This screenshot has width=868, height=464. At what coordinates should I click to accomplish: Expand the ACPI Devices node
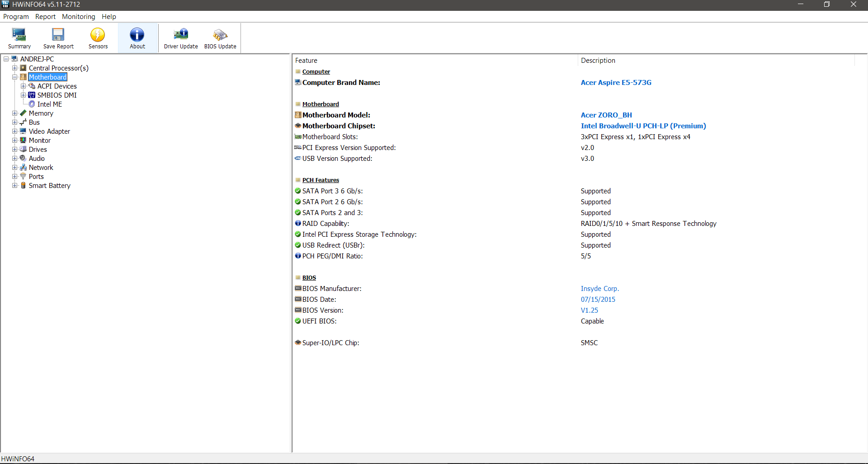[x=23, y=86]
